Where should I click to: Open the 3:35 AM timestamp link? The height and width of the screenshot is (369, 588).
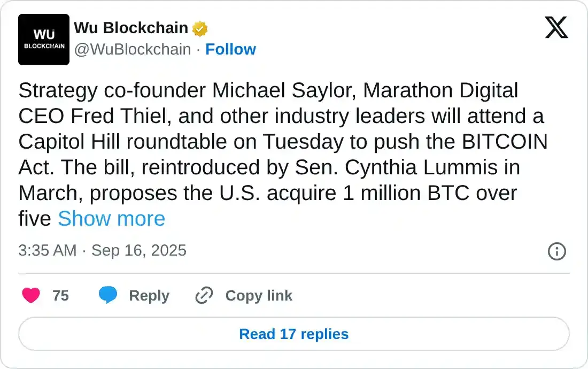pyautogui.click(x=47, y=250)
